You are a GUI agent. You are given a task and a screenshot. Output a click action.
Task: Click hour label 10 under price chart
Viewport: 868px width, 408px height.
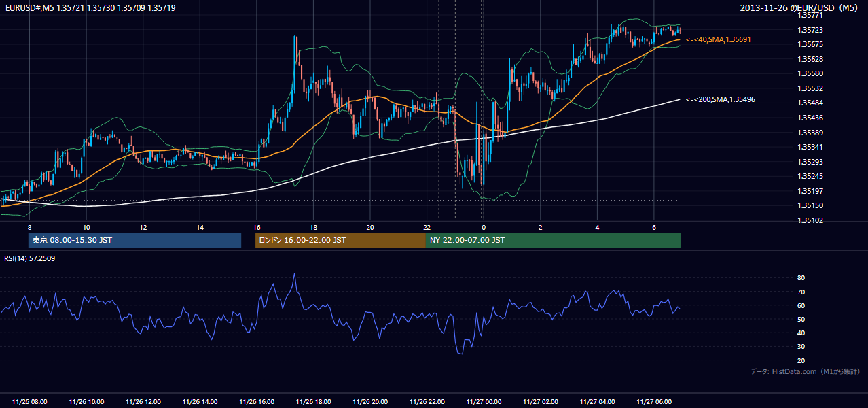[x=86, y=227]
